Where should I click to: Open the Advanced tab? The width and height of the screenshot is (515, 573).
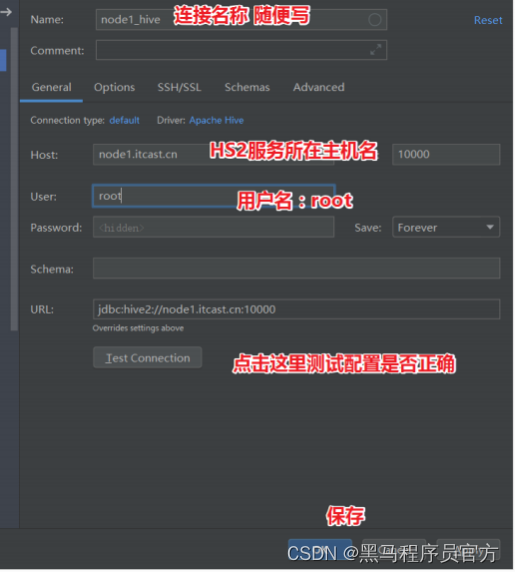(319, 87)
